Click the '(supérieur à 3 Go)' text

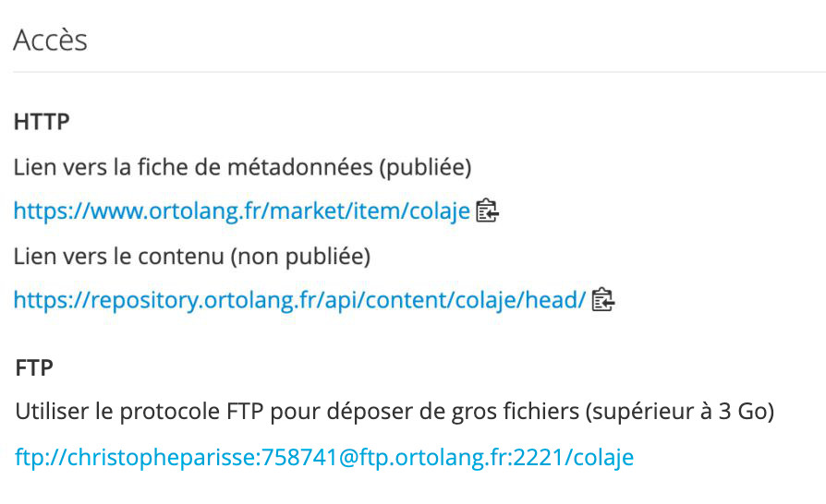click(x=679, y=412)
